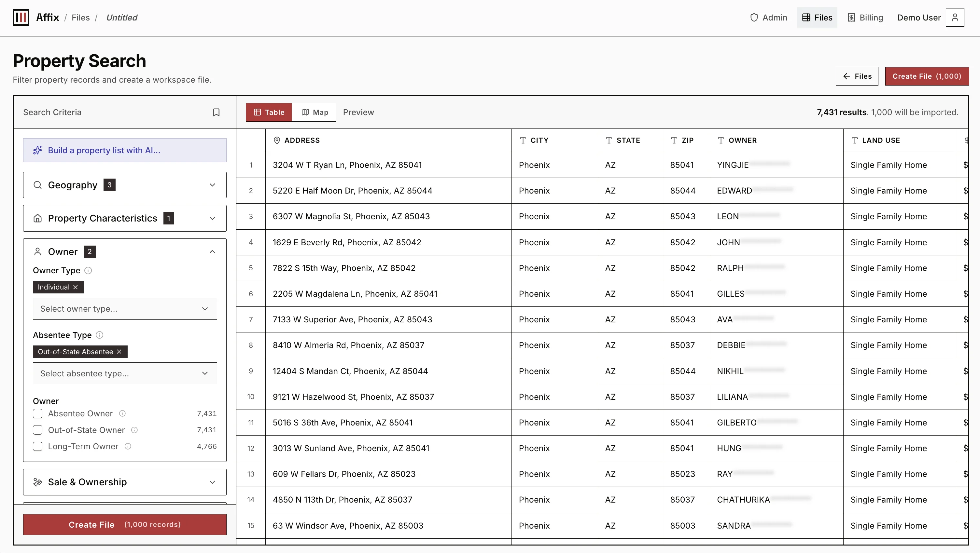This screenshot has width=980, height=553.
Task: Expand the Property Characteristics section
Action: [125, 218]
